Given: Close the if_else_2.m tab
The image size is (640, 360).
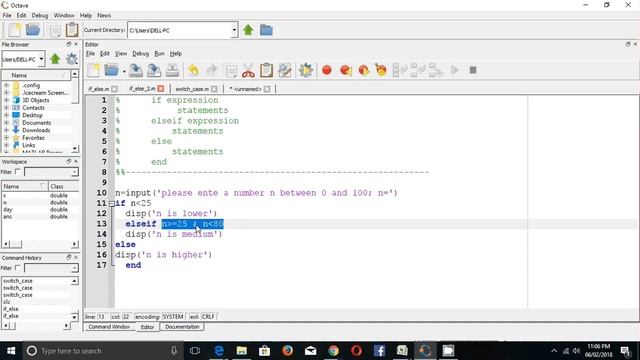Looking at the screenshot, I should click(161, 89).
